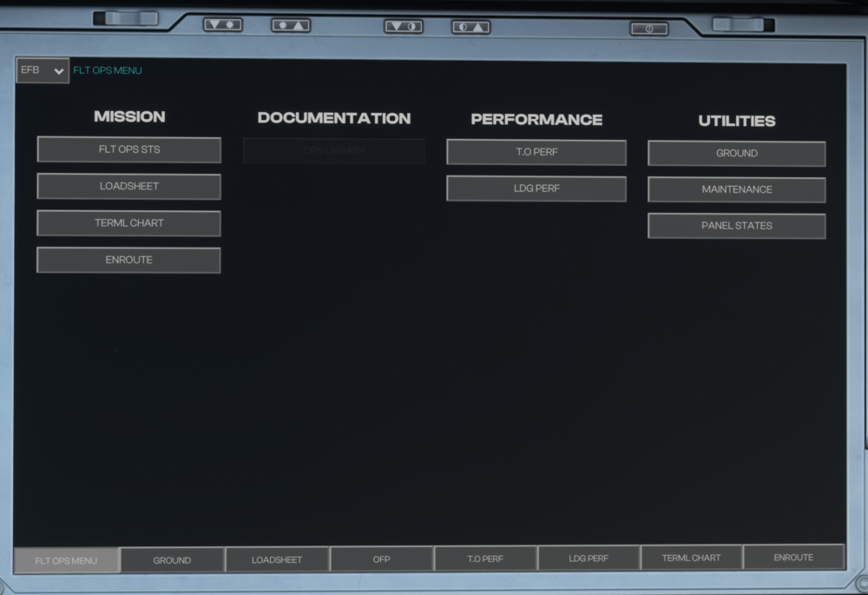
Task: Open TERML CHART from Mission column
Action: (x=128, y=223)
